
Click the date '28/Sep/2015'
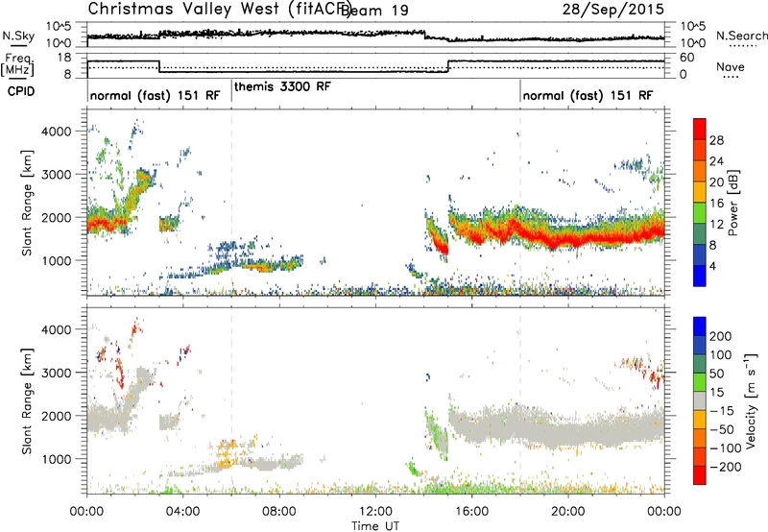click(x=613, y=9)
